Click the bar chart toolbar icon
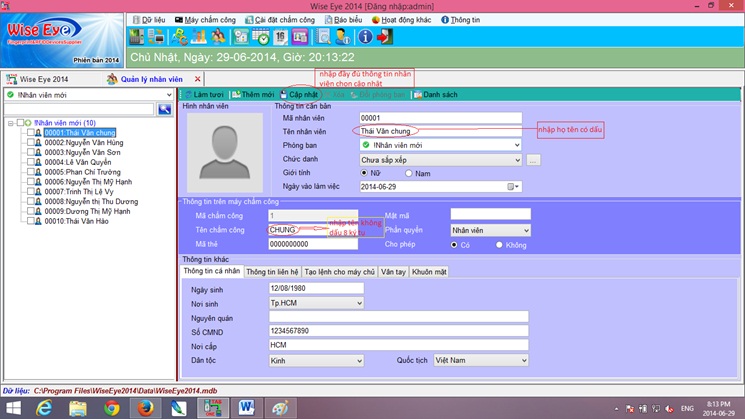This screenshot has height=419, width=745. click(199, 37)
